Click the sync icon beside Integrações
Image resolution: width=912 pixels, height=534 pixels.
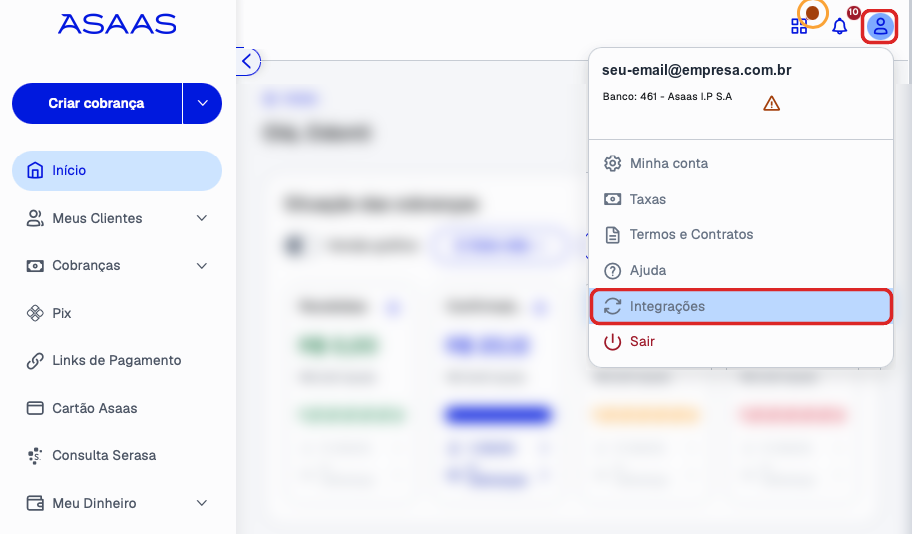(x=612, y=307)
